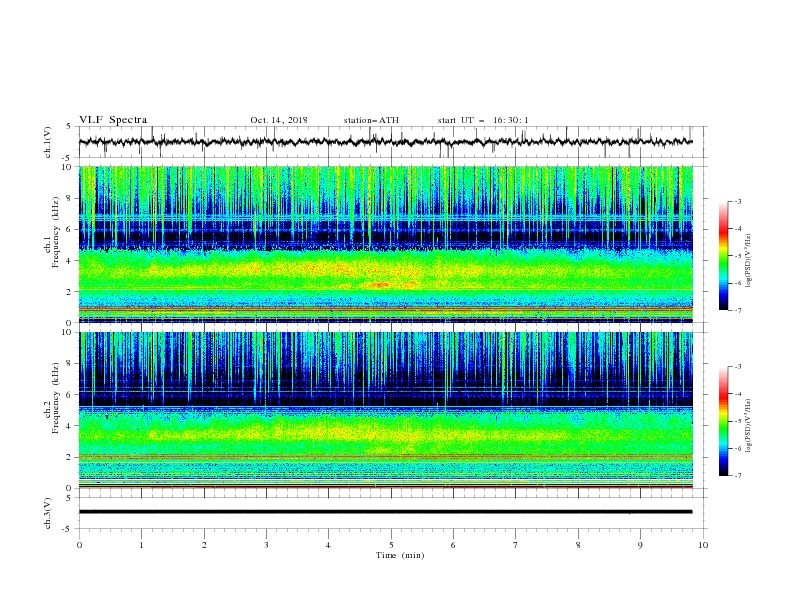
Task: Select the ch.1 colorbar "log(PSD)(V²/Hz)" label
Action: pos(749,261)
